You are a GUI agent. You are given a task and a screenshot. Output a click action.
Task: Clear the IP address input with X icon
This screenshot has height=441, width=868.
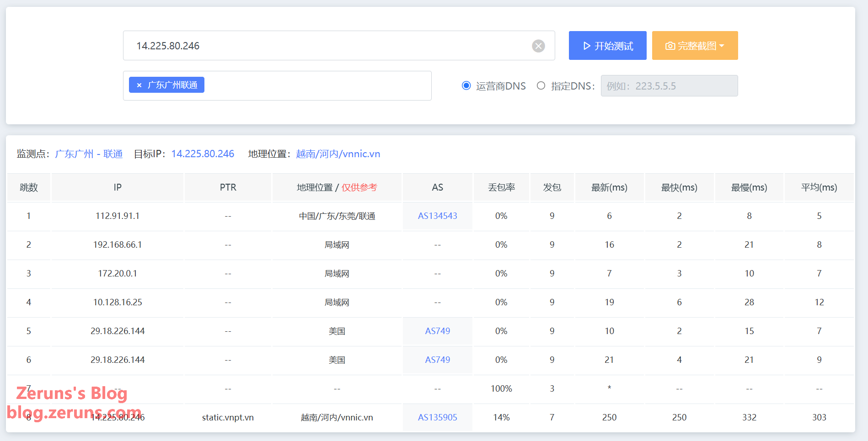pyautogui.click(x=538, y=46)
